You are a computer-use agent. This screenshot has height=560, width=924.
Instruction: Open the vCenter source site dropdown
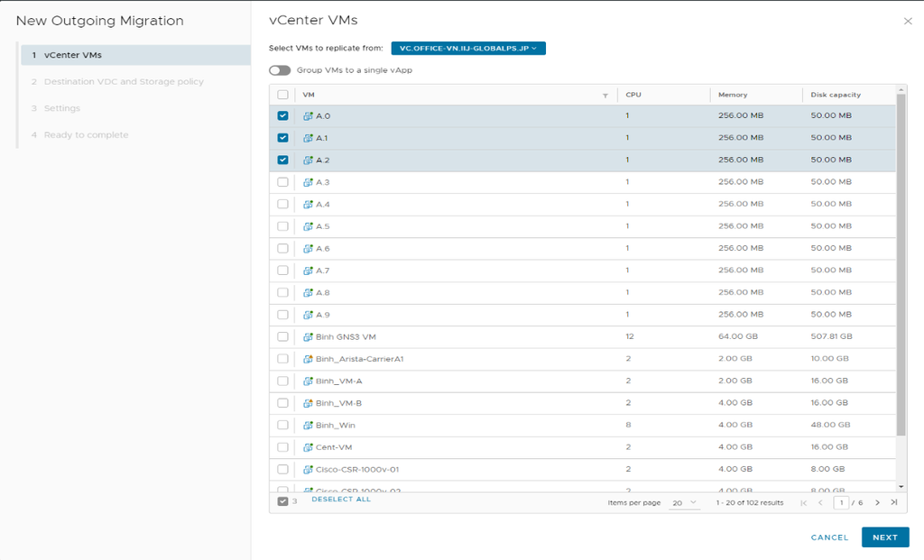pos(467,48)
